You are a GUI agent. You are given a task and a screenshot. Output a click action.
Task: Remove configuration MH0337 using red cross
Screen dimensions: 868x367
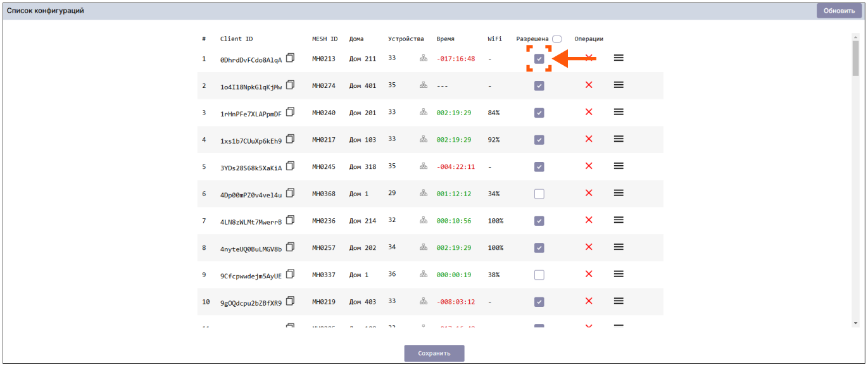point(589,274)
